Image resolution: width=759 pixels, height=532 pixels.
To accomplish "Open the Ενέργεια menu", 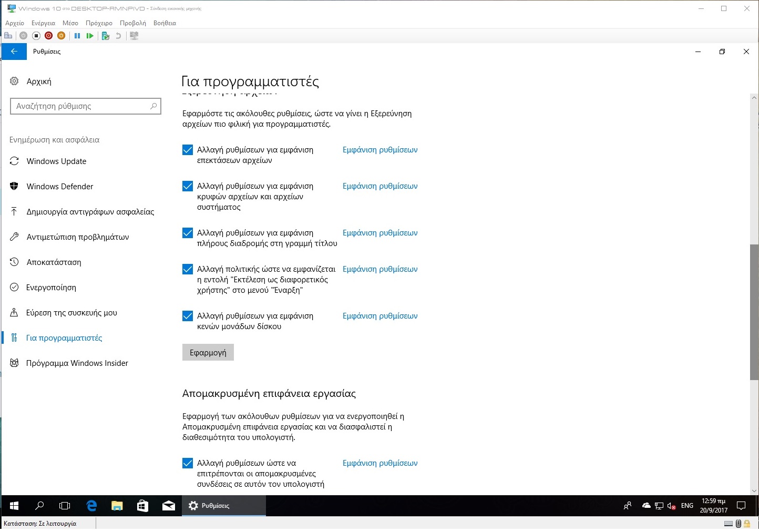I will [x=43, y=23].
